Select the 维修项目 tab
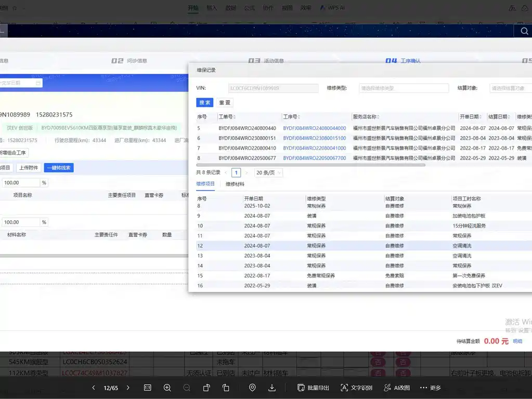532x399 pixels. point(205,184)
